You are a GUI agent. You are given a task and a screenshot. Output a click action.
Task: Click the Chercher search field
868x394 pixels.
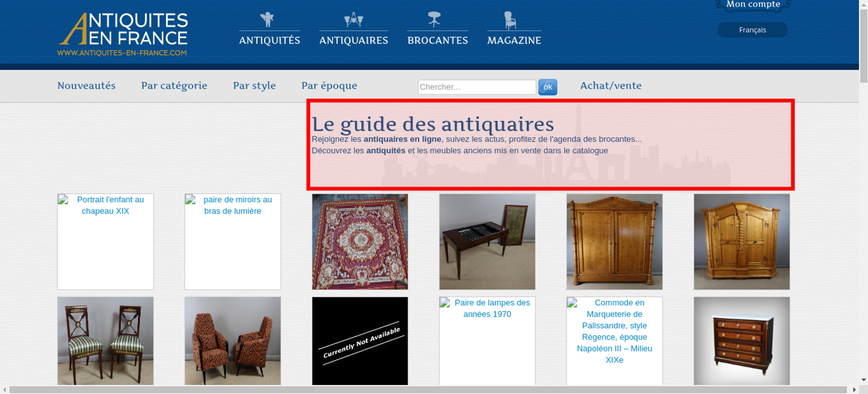click(x=477, y=87)
